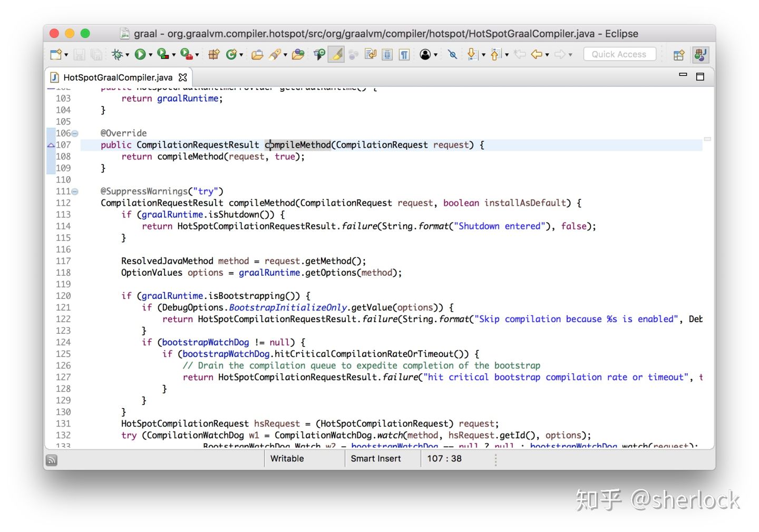This screenshot has width=759, height=532.
Task: Click the Quick Access search field
Action: tap(619, 54)
